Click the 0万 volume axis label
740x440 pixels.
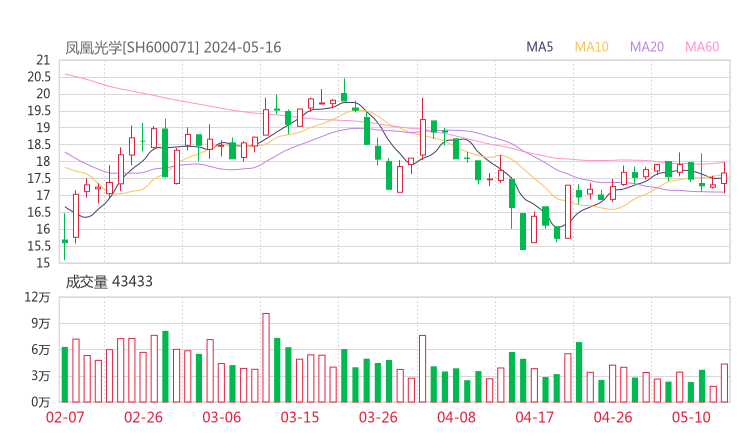click(41, 402)
